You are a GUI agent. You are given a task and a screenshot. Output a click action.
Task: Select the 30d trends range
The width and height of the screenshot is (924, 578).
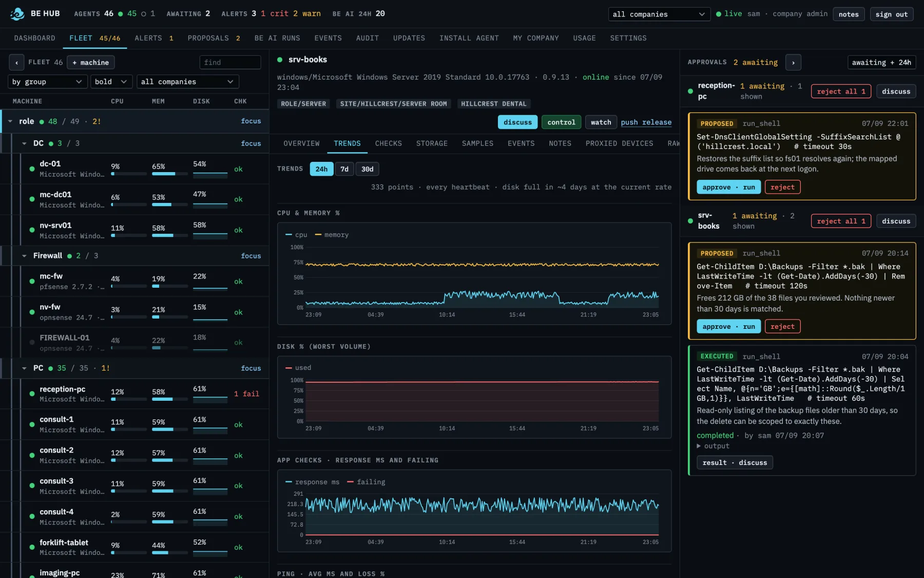[367, 169]
